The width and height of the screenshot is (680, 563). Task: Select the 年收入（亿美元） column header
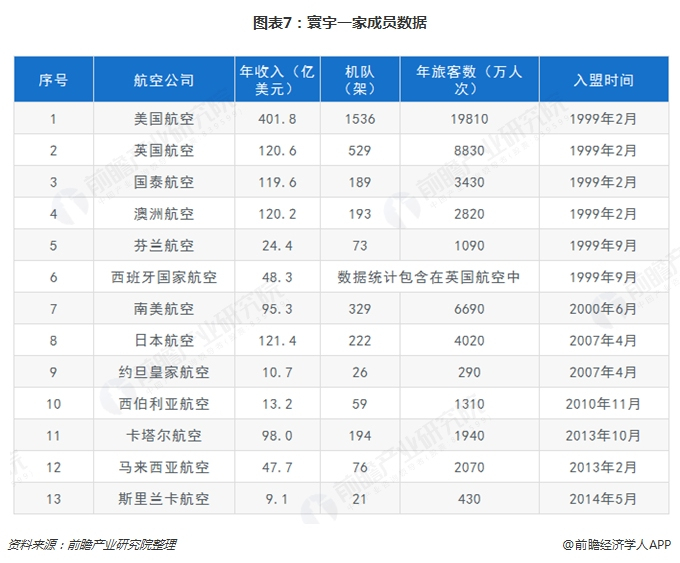click(277, 80)
